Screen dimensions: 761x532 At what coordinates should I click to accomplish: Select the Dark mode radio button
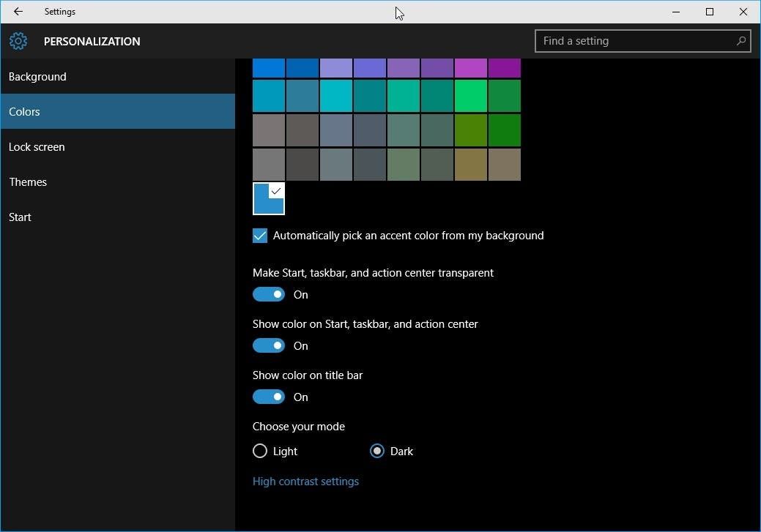point(377,451)
